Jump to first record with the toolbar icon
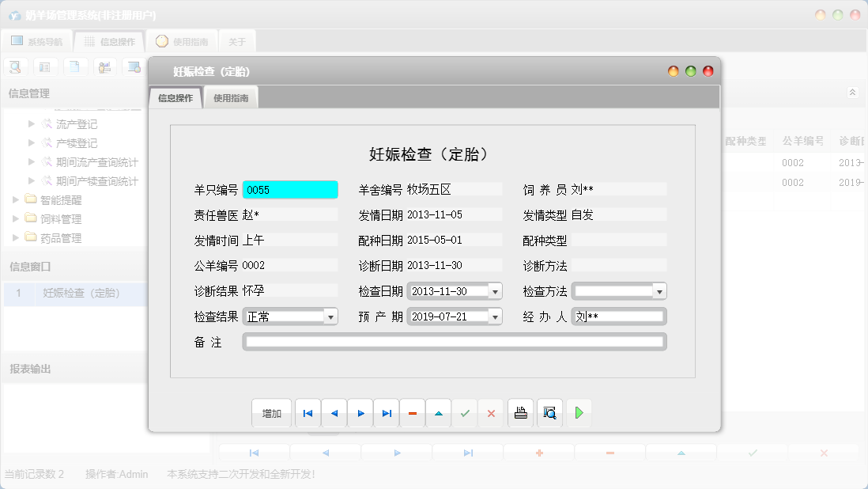868x489 pixels. (x=308, y=412)
